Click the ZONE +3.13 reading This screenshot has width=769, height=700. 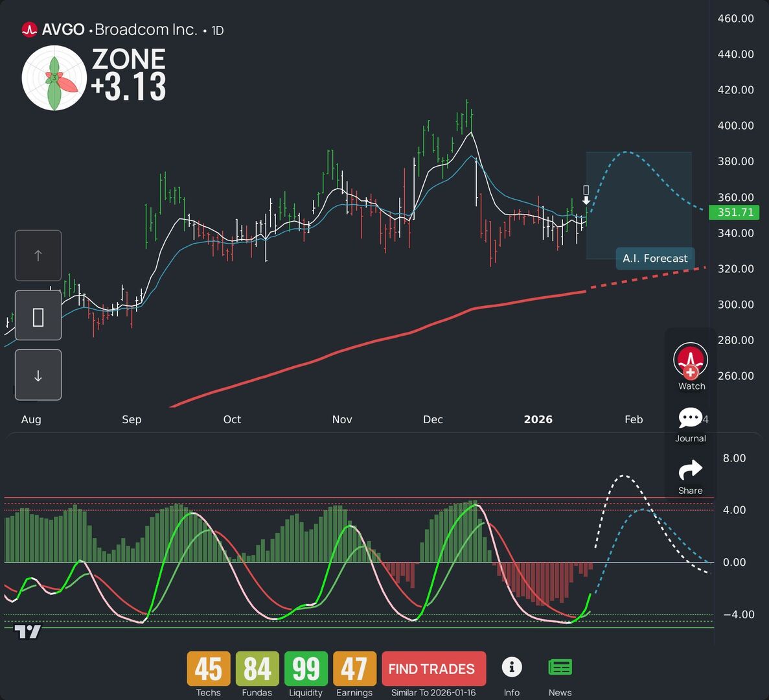coord(128,75)
